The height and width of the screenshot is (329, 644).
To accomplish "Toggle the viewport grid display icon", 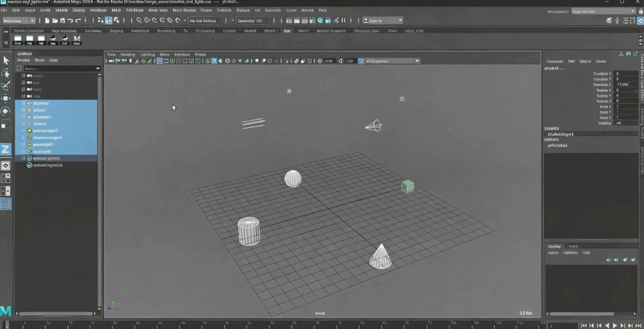I will tap(159, 61).
